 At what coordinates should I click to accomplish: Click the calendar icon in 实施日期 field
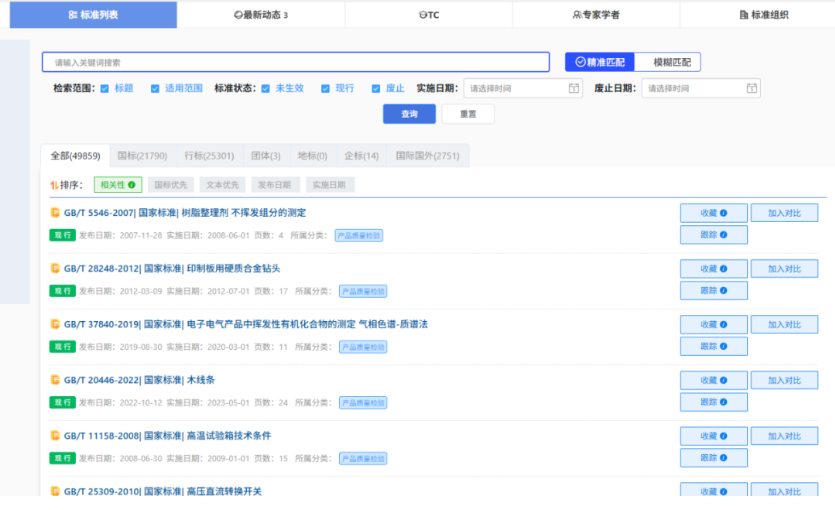[x=574, y=88]
